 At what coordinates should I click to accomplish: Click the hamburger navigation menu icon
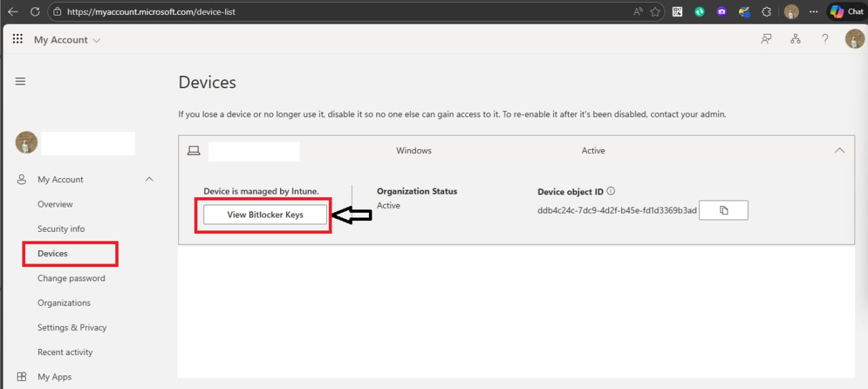click(x=20, y=81)
